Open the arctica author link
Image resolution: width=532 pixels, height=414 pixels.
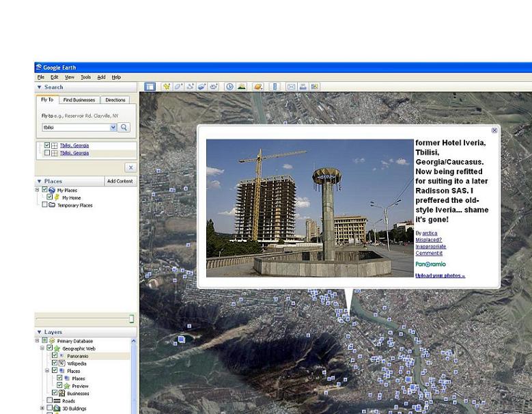coord(430,233)
